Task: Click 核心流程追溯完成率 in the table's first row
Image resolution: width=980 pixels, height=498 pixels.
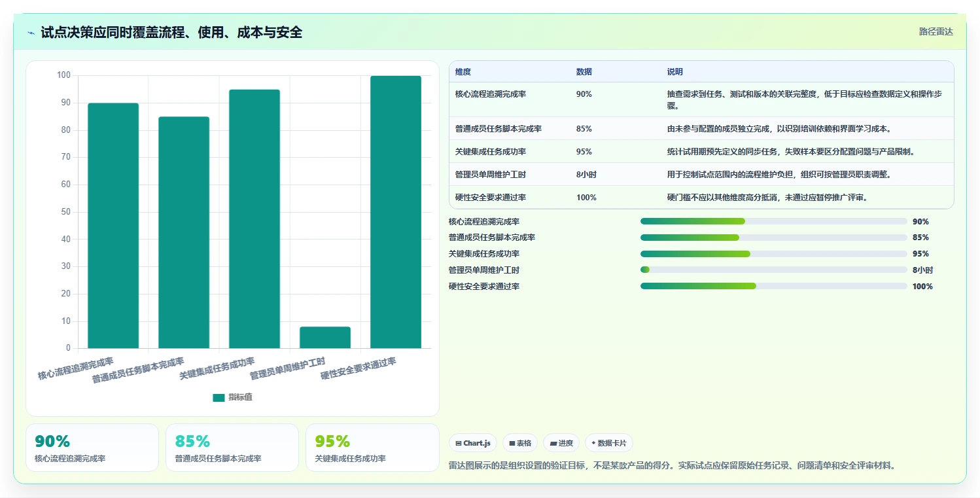Action: coord(491,94)
